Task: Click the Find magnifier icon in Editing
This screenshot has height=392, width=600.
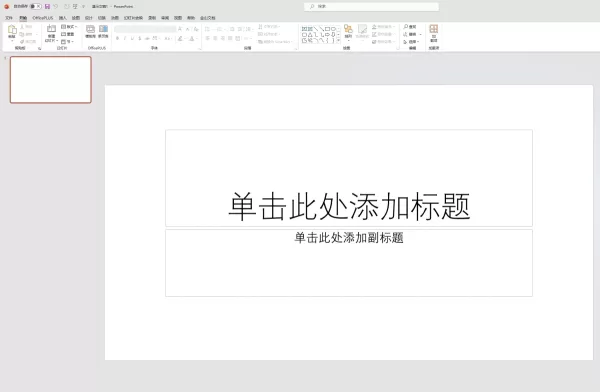Action: click(406, 27)
